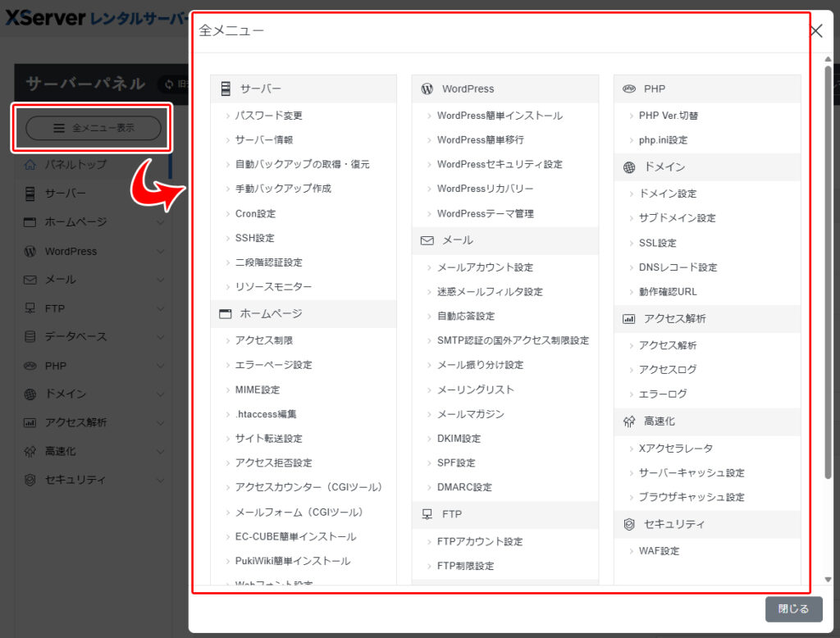840x638 pixels.
Task: Click the modal's vertical scrollbar
Action: pyautogui.click(x=828, y=271)
